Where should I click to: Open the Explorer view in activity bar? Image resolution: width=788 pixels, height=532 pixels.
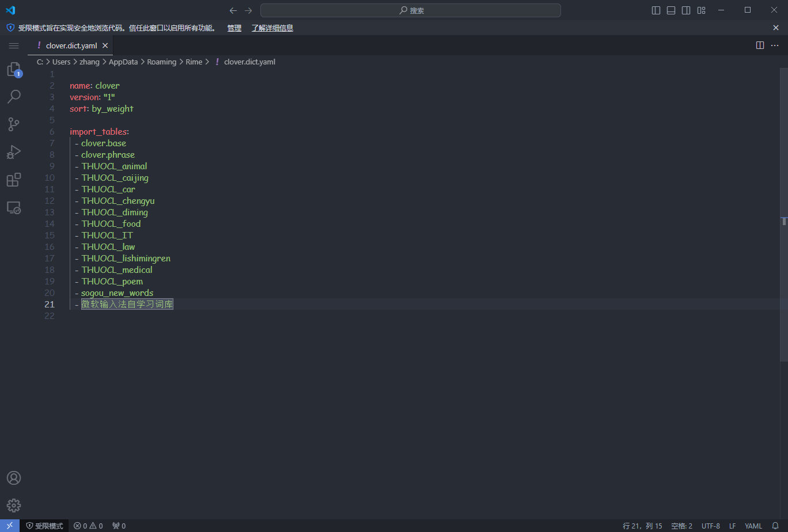coord(14,70)
